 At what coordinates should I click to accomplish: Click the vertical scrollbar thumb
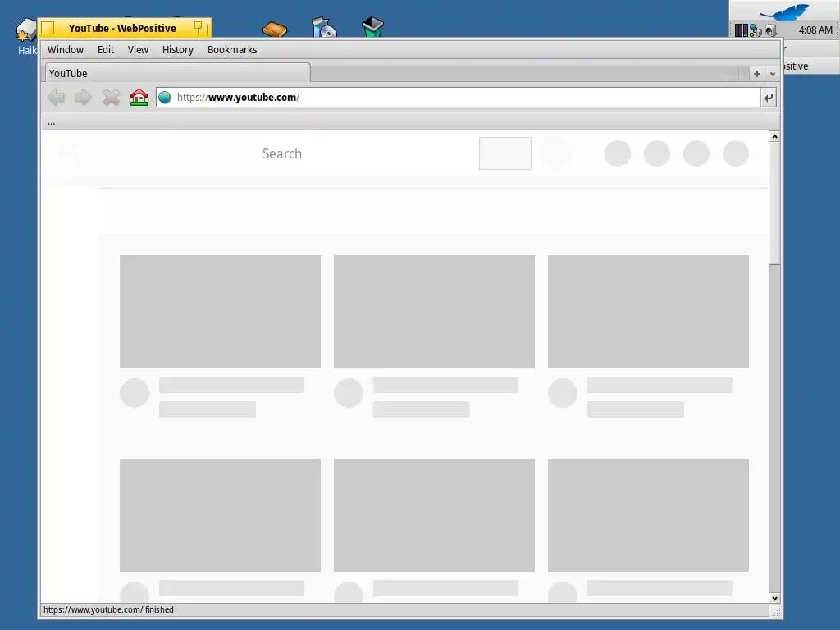tap(774, 203)
